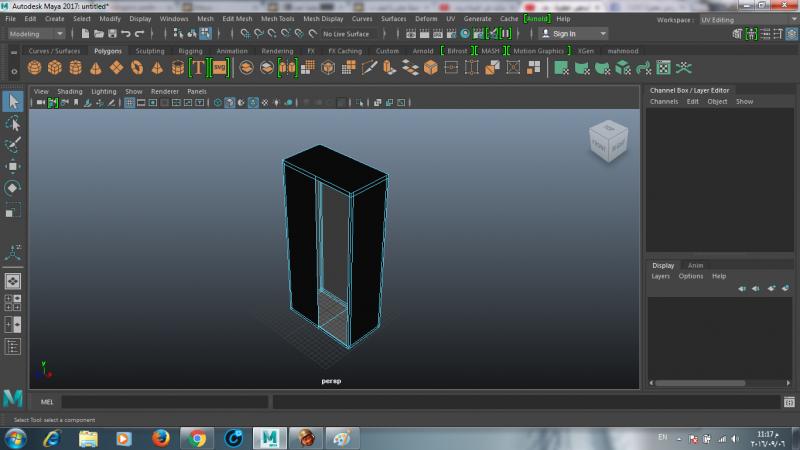Image resolution: width=800 pixels, height=450 pixels.
Task: Save the scene using the toolbar icon
Action: [112, 33]
